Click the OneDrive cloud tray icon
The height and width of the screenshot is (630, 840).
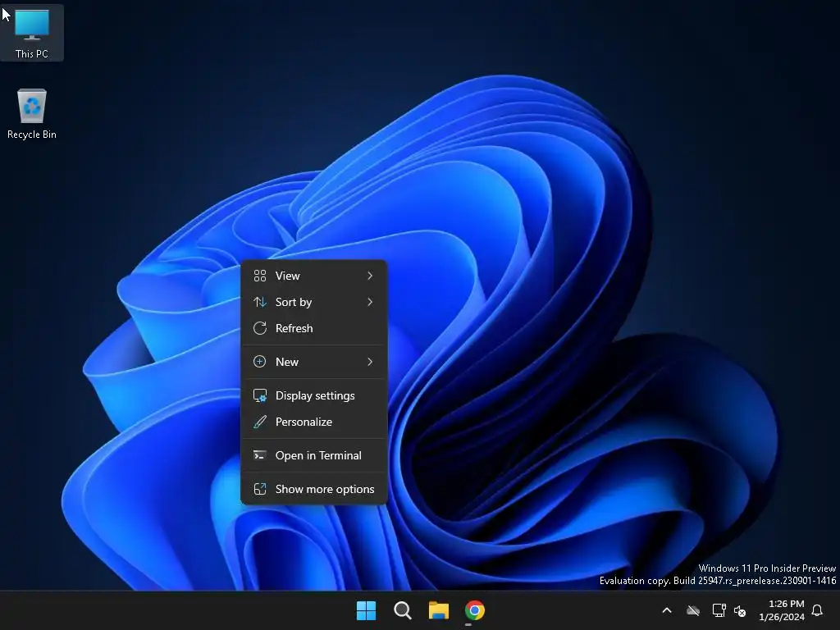click(693, 610)
